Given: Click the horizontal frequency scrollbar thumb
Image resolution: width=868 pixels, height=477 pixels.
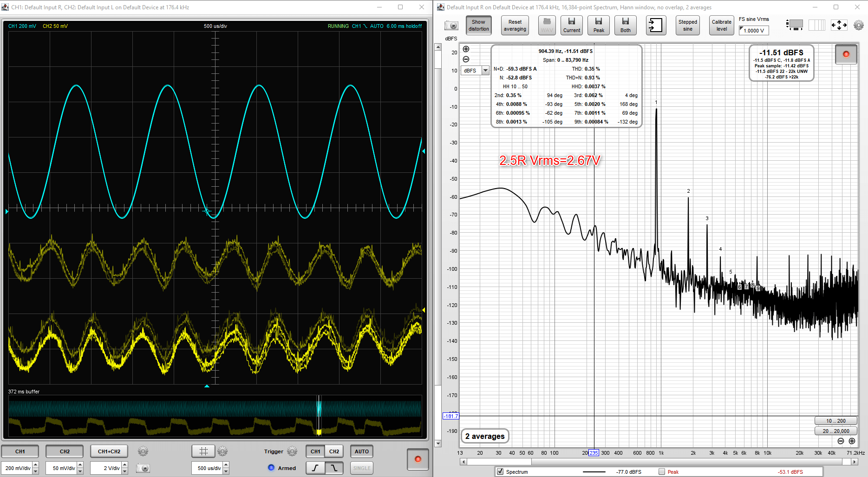Looking at the screenshot, I should 687,462.
